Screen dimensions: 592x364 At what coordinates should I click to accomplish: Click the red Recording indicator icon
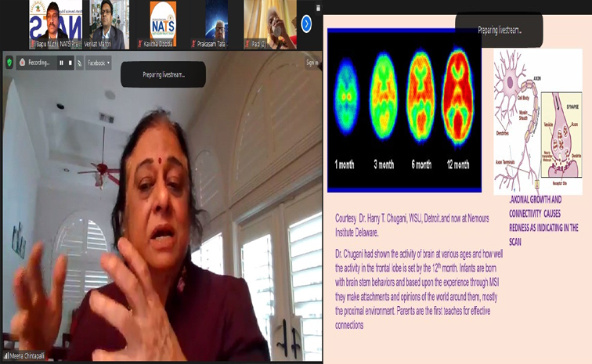coord(23,63)
